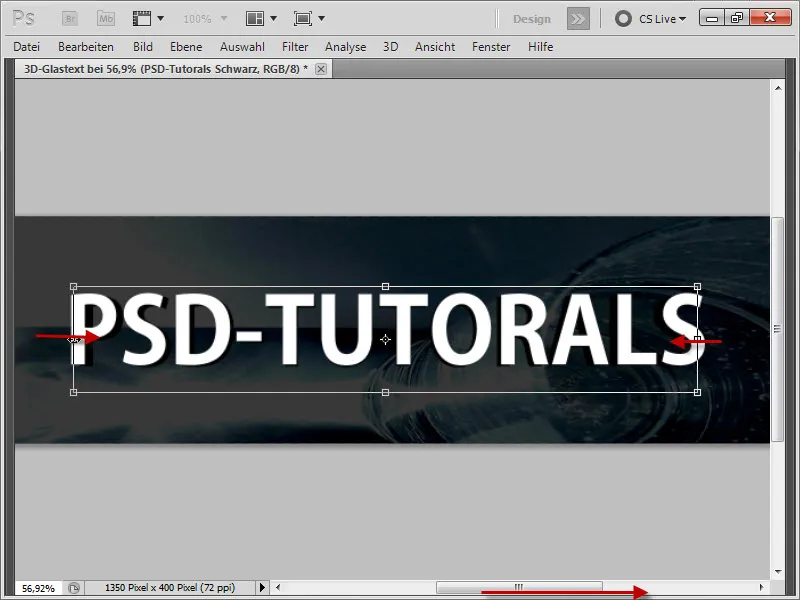Viewport: 800px width, 600px height.
Task: Click the horizontal scrollbar right arrow
Action: click(761, 588)
